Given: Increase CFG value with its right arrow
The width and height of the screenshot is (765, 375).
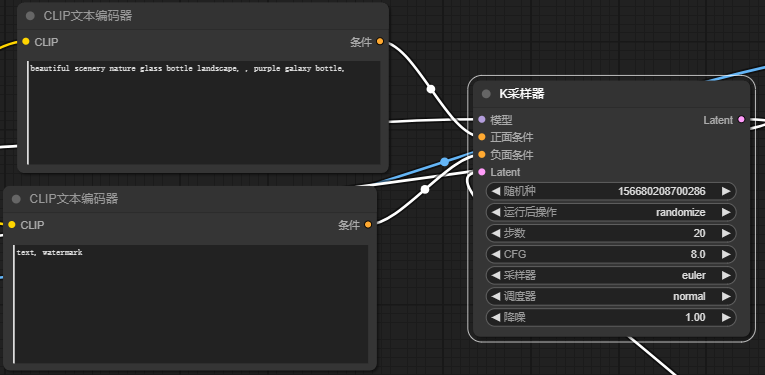Looking at the screenshot, I should (726, 255).
